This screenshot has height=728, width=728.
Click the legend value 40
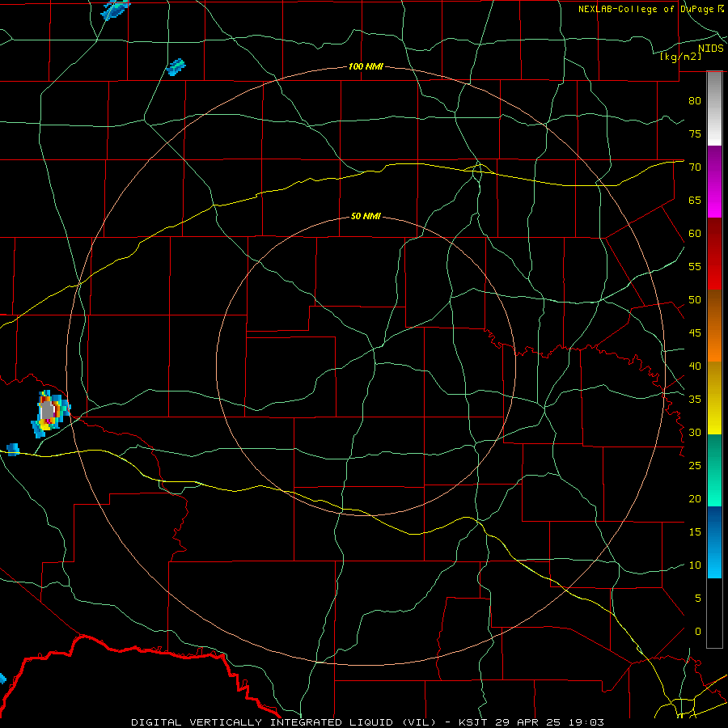pos(695,366)
